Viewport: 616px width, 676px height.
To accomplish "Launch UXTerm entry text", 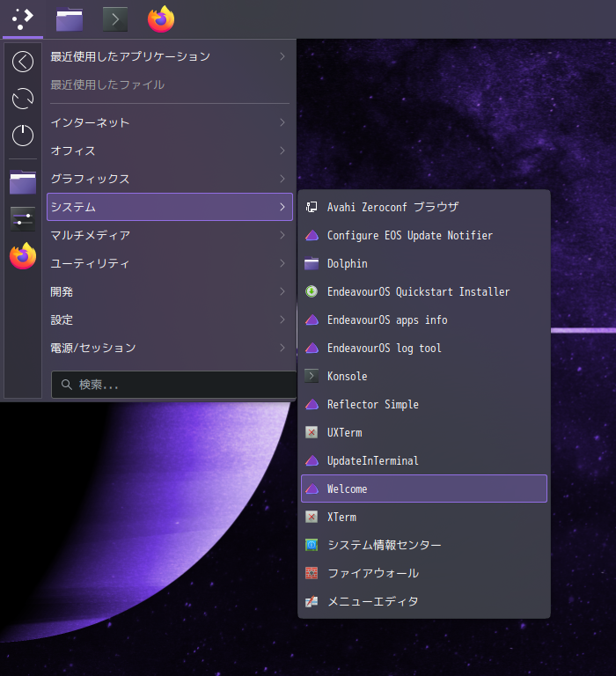I will coord(344,432).
